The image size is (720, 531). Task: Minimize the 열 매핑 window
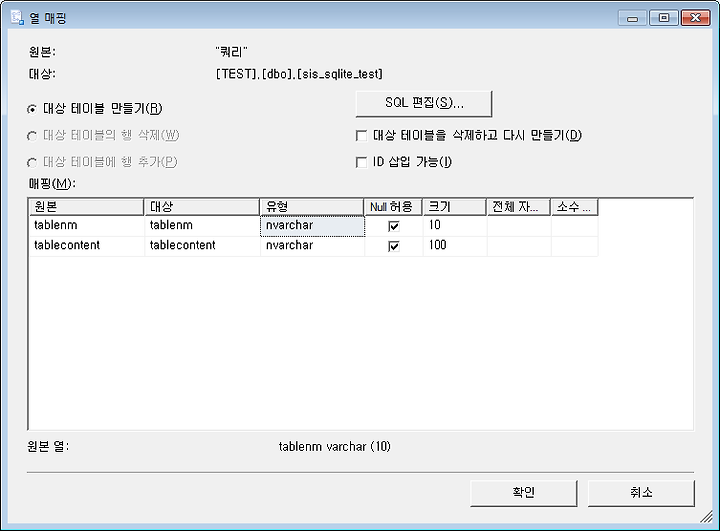click(x=632, y=18)
